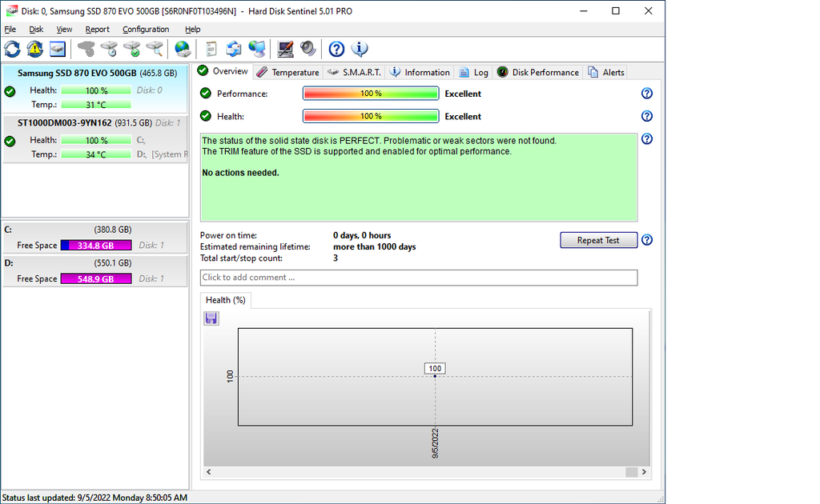Select the D: partition entry

94,271
